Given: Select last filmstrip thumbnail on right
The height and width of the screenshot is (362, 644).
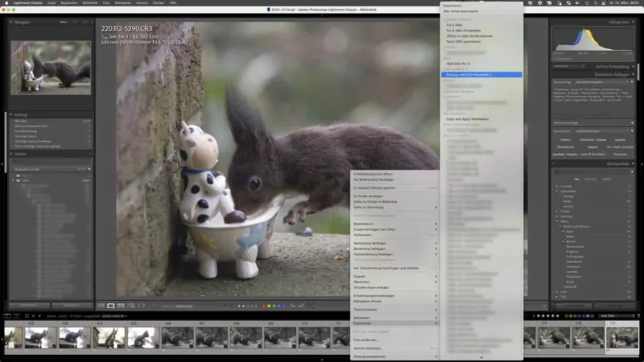Looking at the screenshot, I should [x=622, y=337].
